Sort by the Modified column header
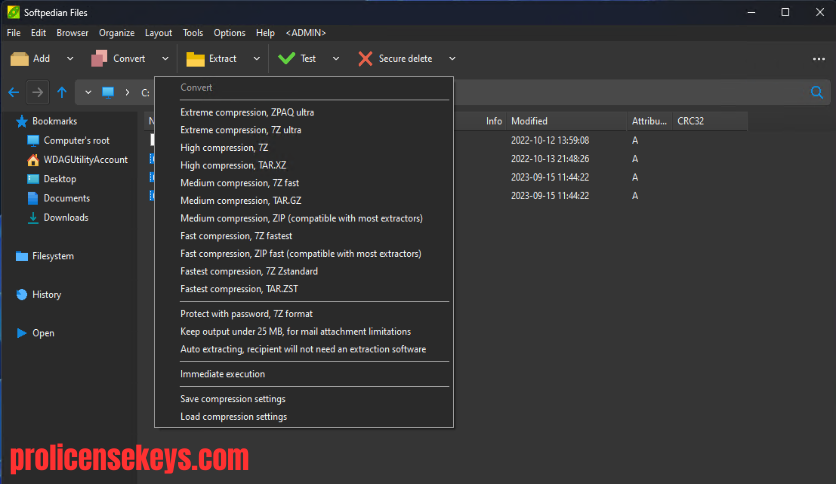 [x=529, y=121]
